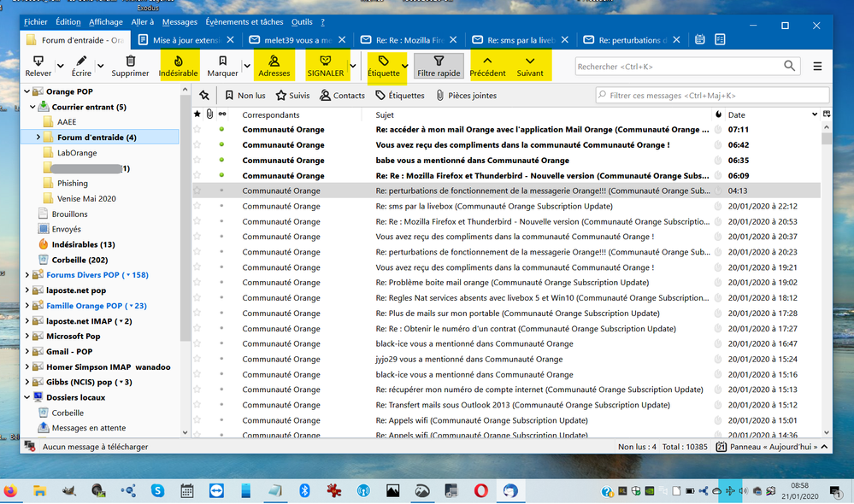Image resolution: width=854 pixels, height=504 pixels.
Task: Click the Indésirable junk toolbar icon
Action: [x=178, y=62]
